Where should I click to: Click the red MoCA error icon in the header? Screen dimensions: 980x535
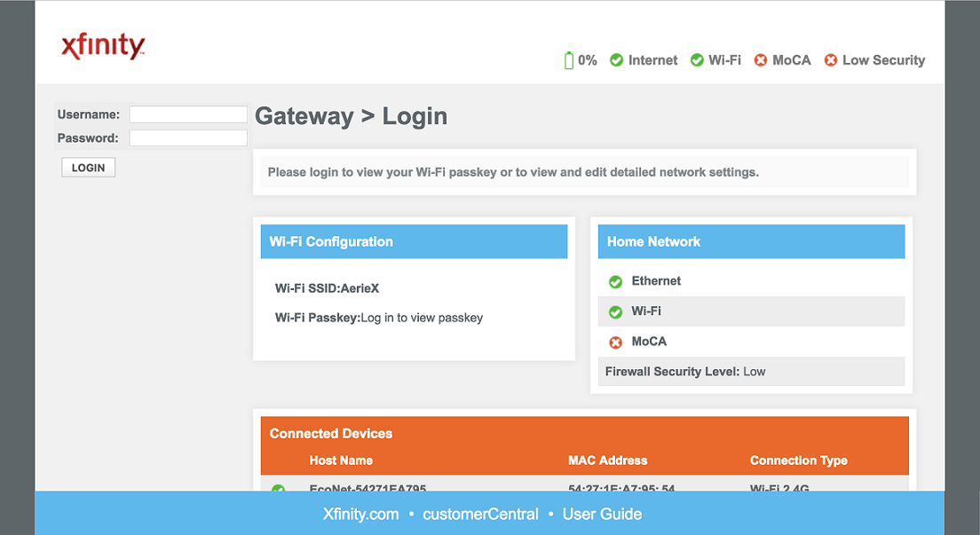(760, 59)
